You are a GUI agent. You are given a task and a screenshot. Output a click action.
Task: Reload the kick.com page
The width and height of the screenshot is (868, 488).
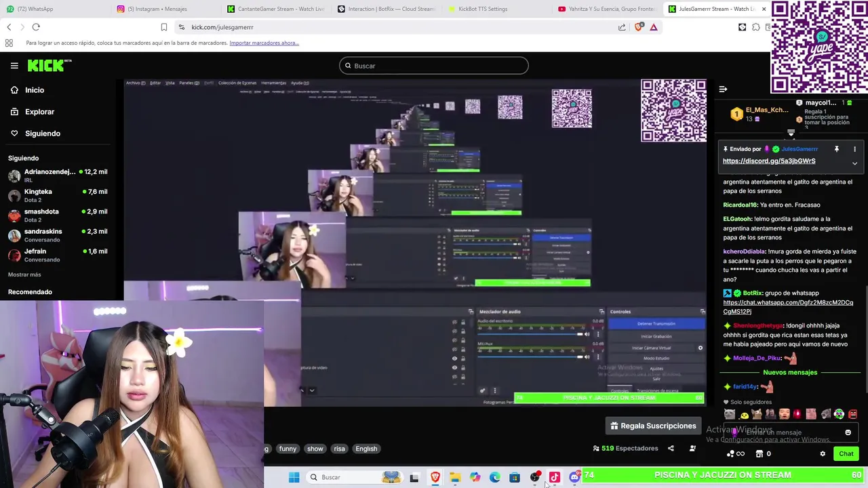(x=36, y=27)
